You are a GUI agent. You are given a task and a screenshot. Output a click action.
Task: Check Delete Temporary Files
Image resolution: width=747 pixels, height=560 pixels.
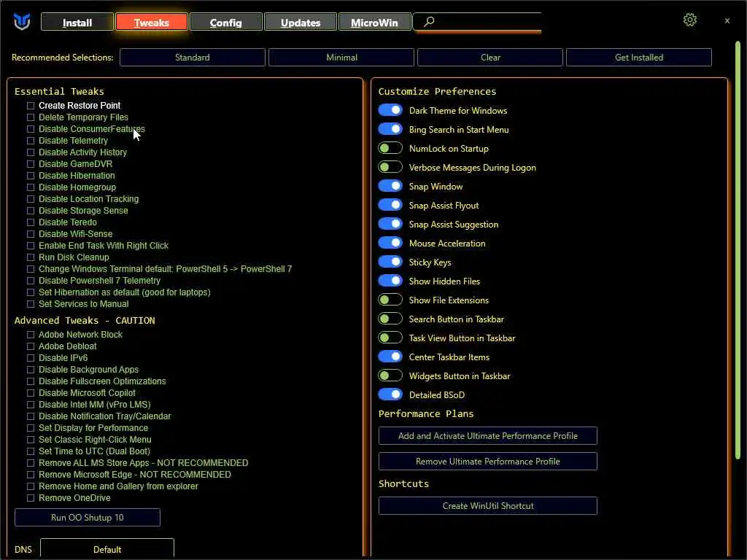[31, 117]
